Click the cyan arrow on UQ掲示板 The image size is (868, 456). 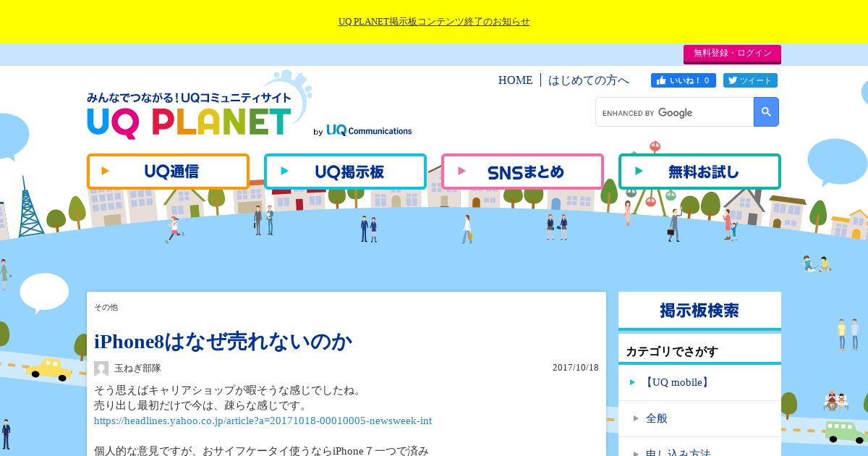pyautogui.click(x=285, y=172)
